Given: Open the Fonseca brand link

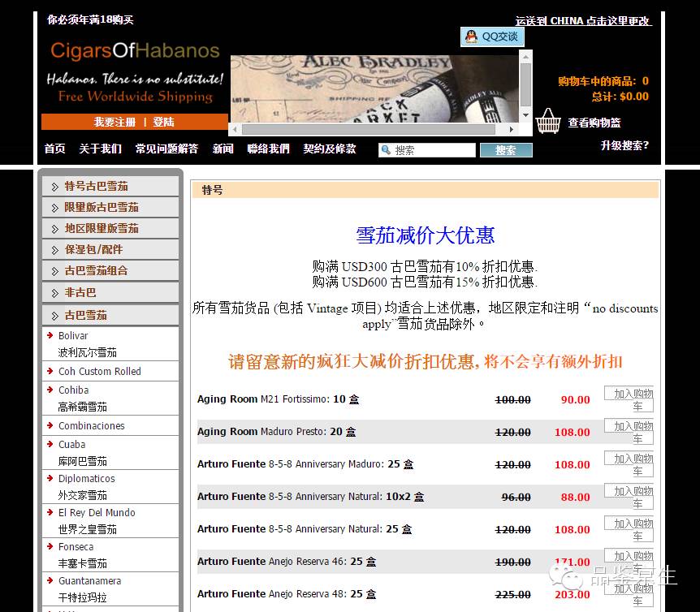Looking at the screenshot, I should [x=76, y=547].
